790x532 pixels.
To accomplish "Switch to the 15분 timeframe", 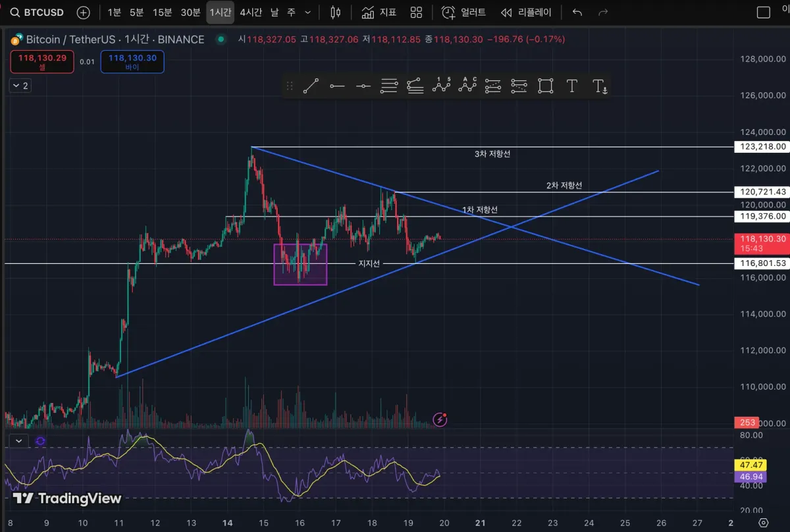I will click(162, 12).
